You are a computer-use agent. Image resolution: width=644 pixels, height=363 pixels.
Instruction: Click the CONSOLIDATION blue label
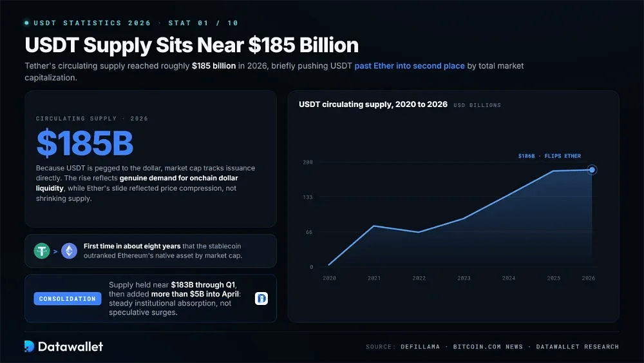[x=68, y=299]
